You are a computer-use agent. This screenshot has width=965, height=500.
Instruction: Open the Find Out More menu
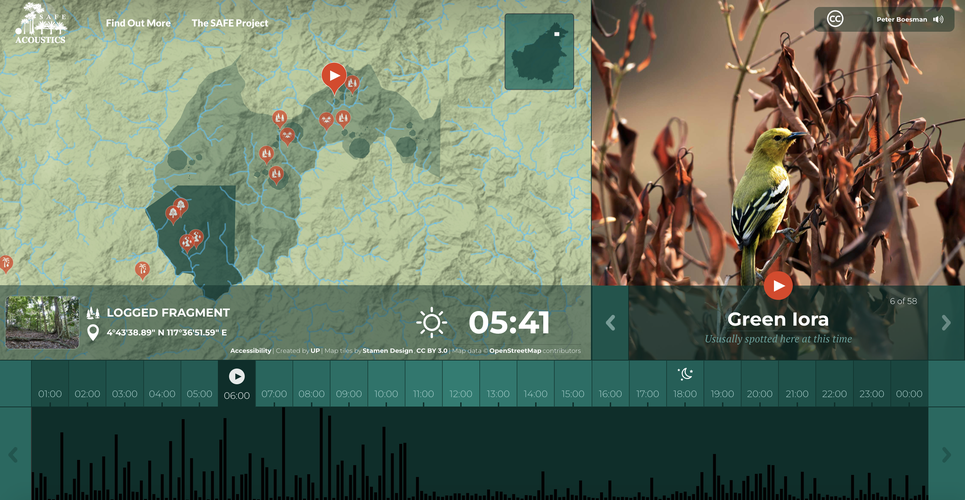point(138,23)
